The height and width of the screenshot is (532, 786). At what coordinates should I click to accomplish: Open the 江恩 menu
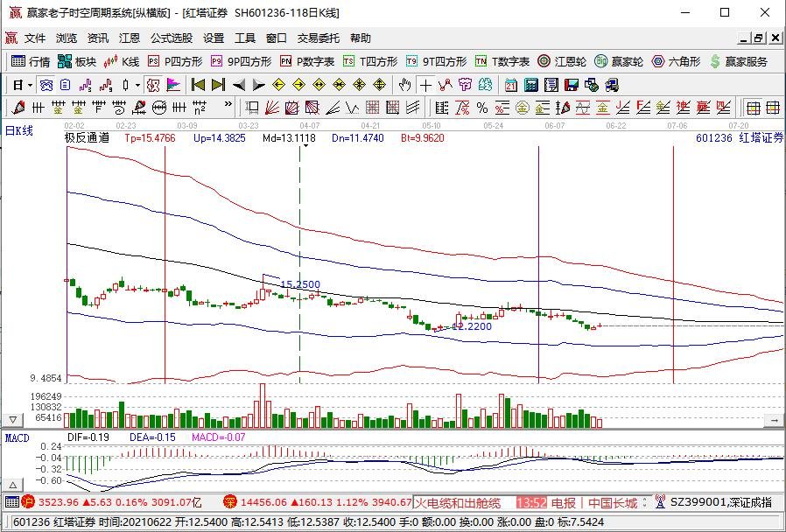130,38
